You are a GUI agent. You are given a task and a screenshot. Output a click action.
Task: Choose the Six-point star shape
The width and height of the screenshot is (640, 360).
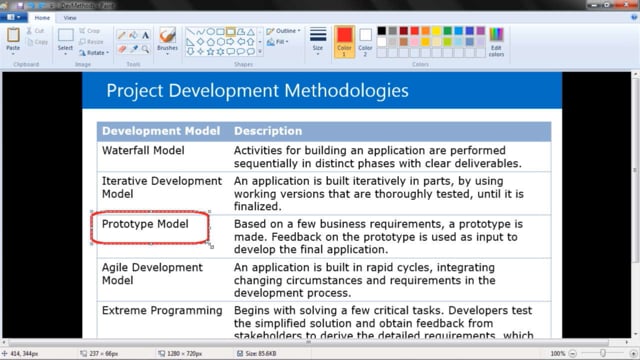[x=220, y=51]
